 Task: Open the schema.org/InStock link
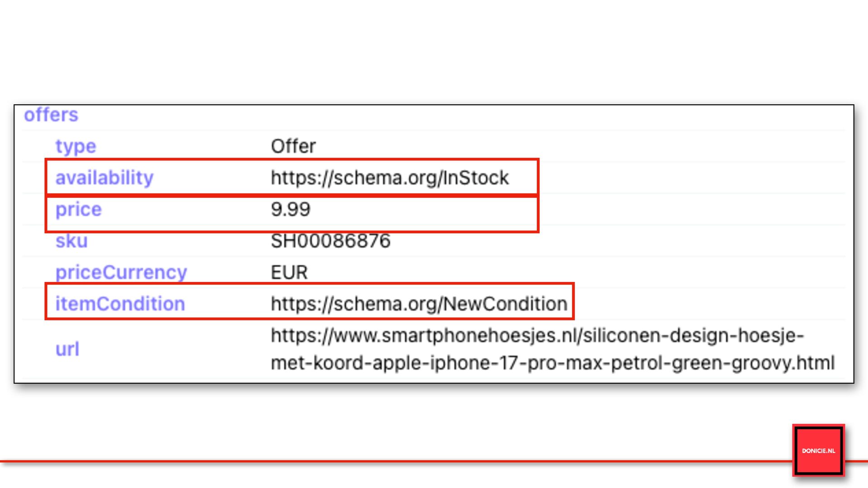[x=390, y=178]
